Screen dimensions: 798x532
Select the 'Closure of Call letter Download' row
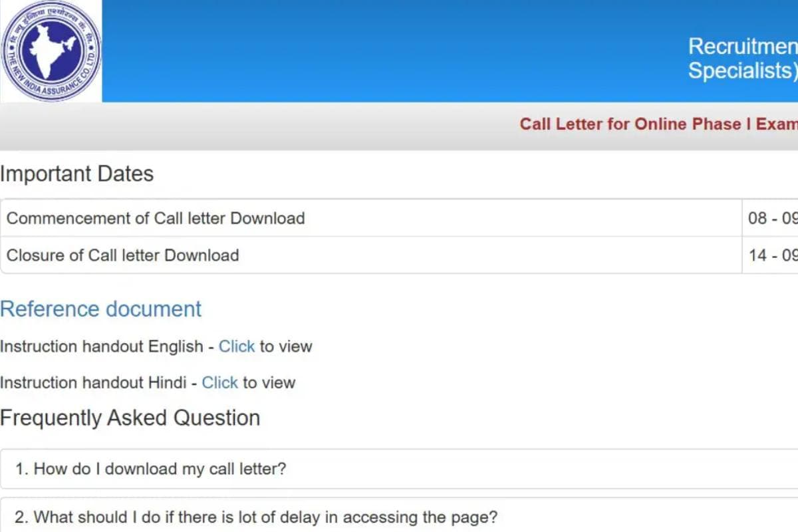[122, 255]
